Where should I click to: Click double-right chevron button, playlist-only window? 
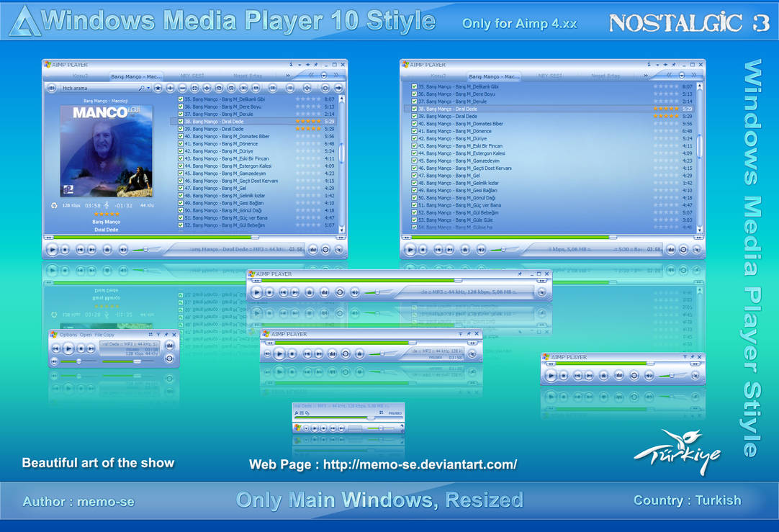(694, 75)
